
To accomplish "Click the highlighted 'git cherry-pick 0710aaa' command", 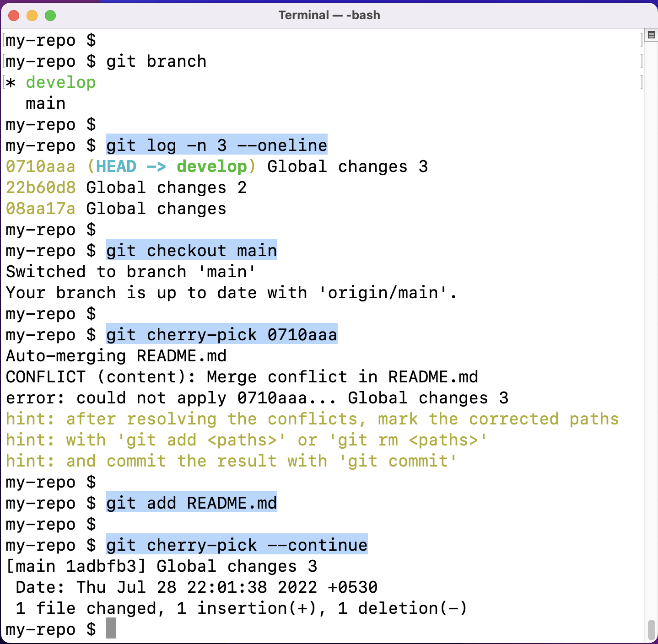I will pyautogui.click(x=222, y=334).
